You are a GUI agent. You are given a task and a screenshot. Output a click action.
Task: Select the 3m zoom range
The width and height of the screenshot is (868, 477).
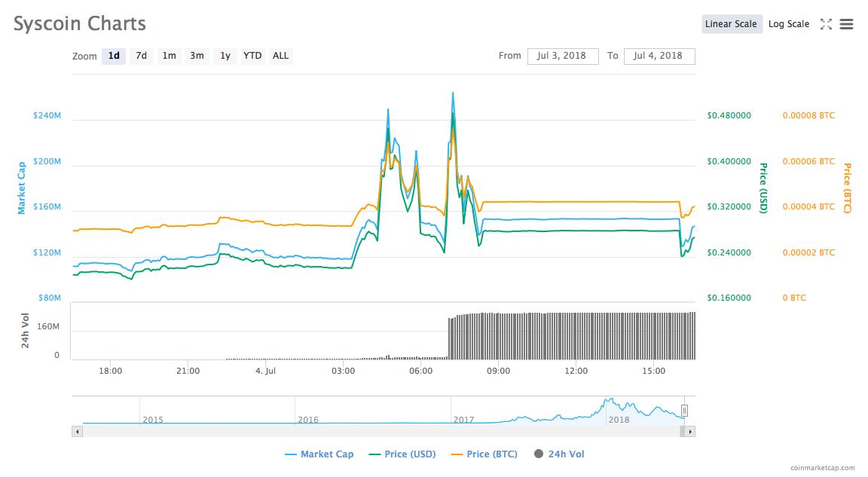tap(197, 56)
